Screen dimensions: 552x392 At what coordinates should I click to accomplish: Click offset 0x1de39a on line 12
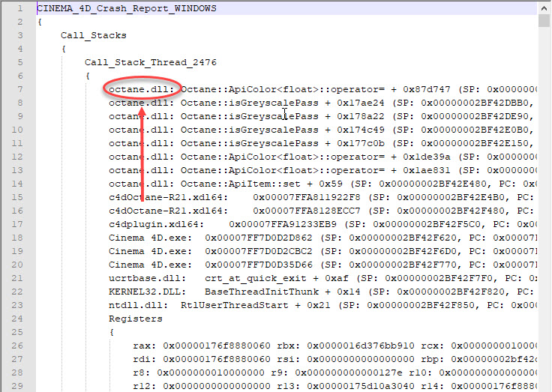[427, 157]
